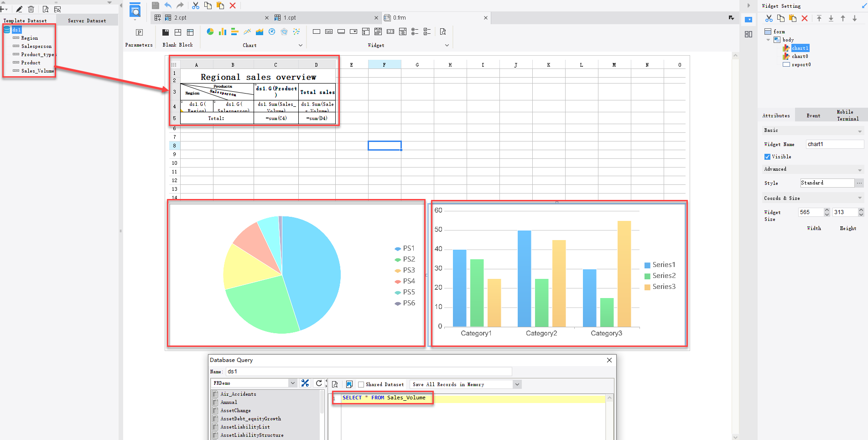Open the Save All Records in Memory dropdown
The width and height of the screenshot is (868, 440).
pos(517,384)
